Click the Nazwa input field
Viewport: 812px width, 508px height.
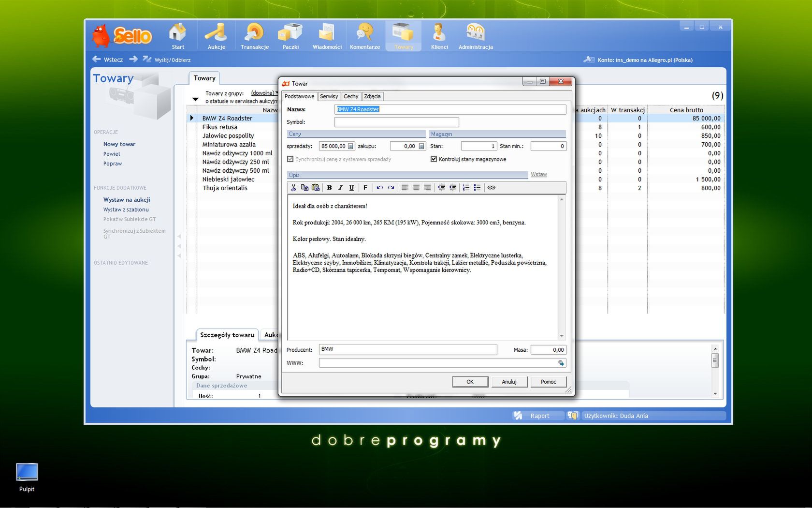450,109
